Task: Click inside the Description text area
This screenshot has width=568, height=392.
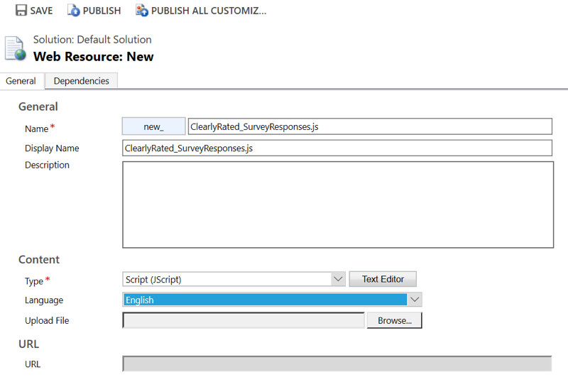Action: (x=338, y=205)
